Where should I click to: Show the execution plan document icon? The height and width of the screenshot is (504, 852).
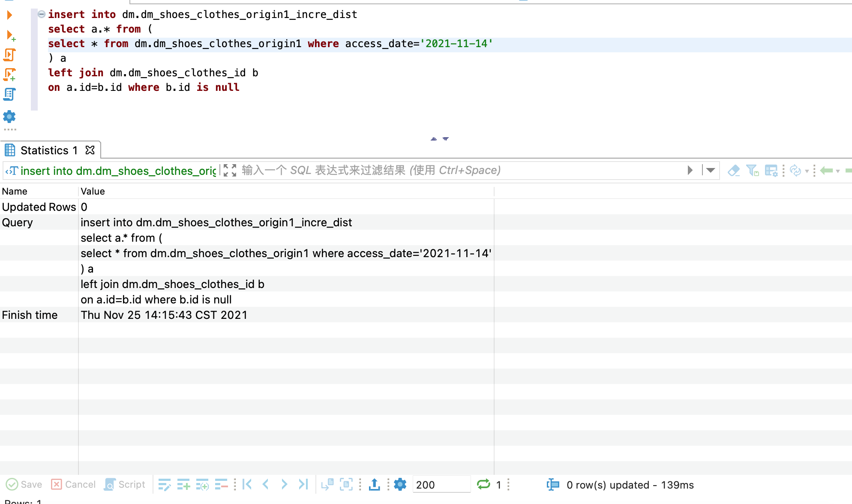(x=9, y=94)
